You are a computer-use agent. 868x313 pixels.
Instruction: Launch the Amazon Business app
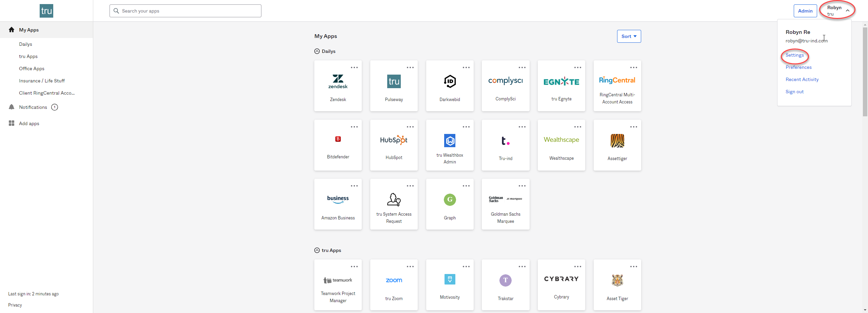pos(338,204)
